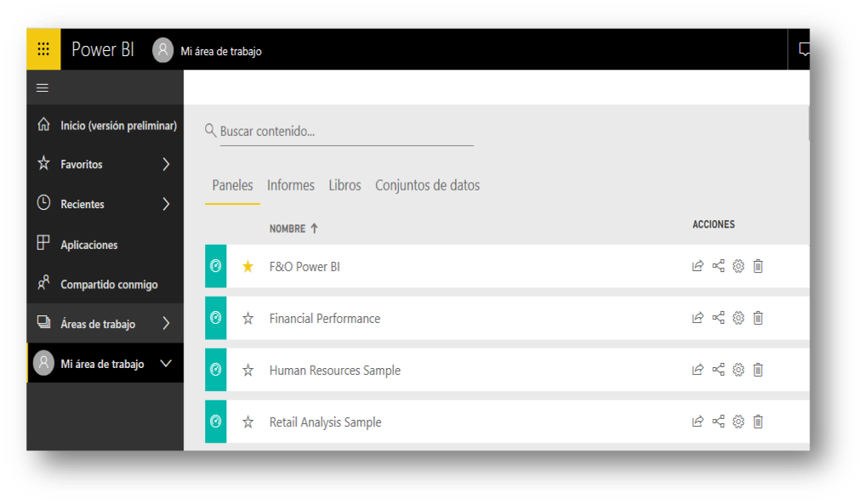The image size is (864, 504).
Task: Share the Human Resources Sample dashboard
Action: pyautogui.click(x=718, y=370)
